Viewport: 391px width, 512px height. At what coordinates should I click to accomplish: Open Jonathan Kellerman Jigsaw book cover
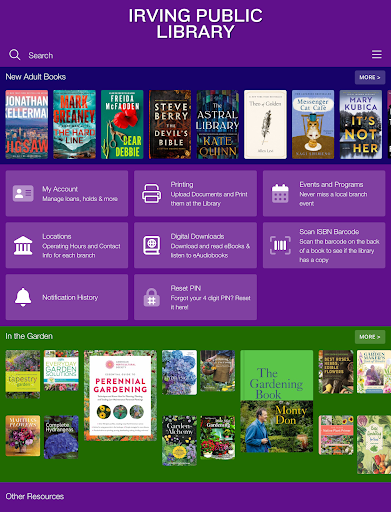(27, 124)
